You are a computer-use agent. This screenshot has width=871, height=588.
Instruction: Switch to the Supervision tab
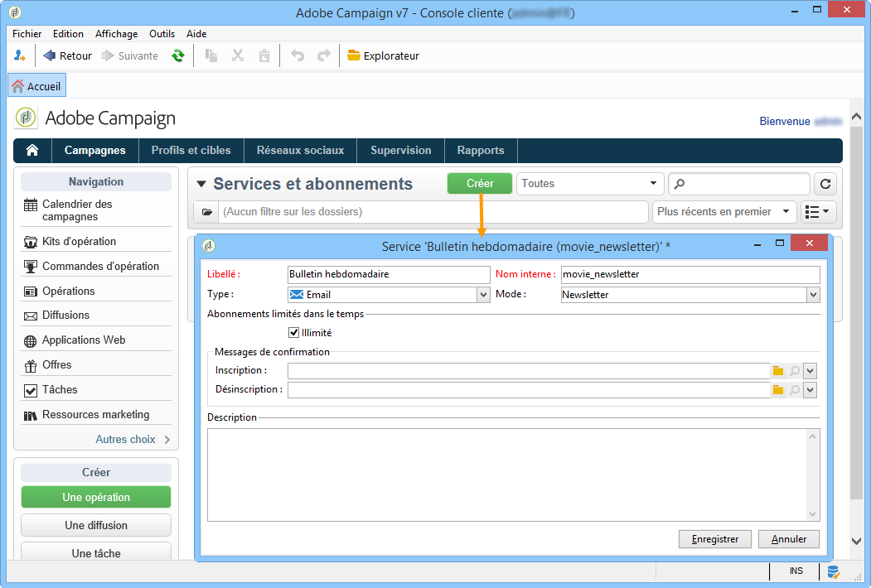coord(401,151)
